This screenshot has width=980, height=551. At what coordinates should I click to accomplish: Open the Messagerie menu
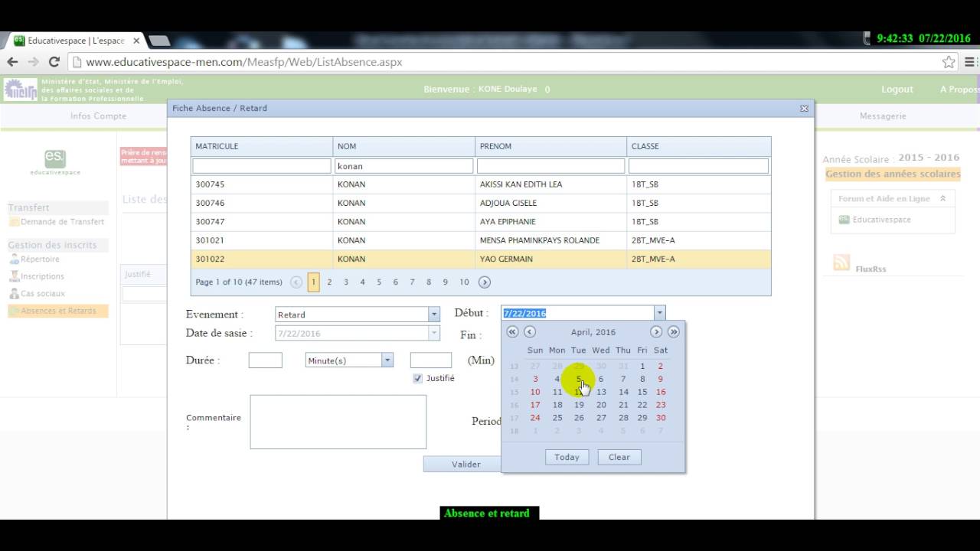click(883, 116)
